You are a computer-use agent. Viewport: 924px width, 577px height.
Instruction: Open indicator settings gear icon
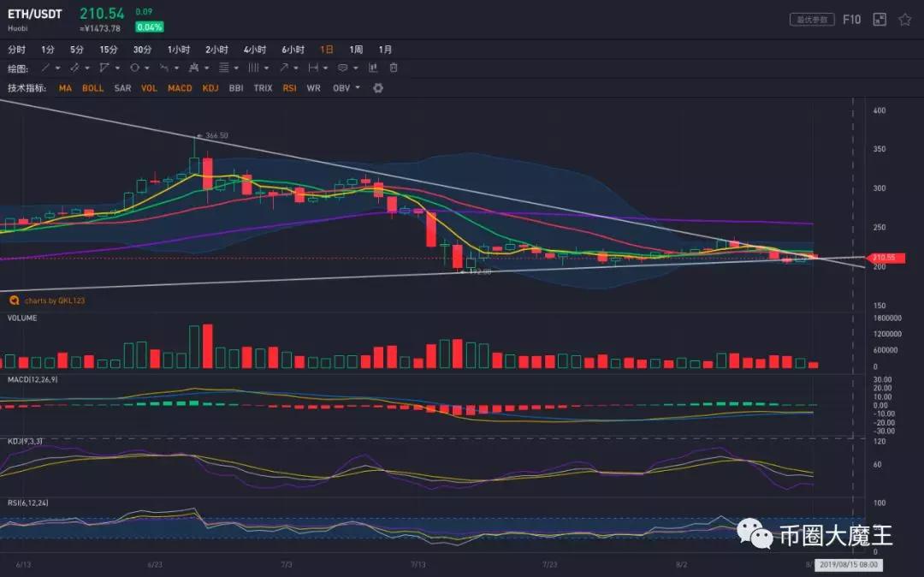click(378, 88)
